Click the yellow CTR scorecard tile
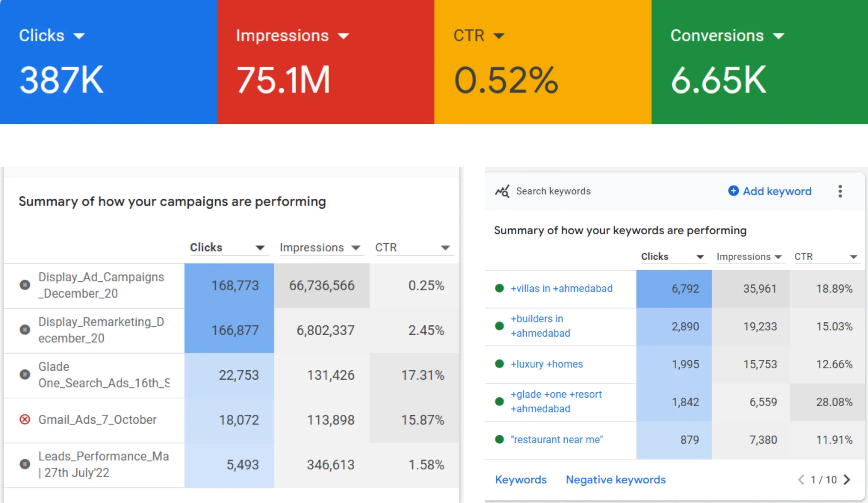868x503 pixels. tap(542, 62)
